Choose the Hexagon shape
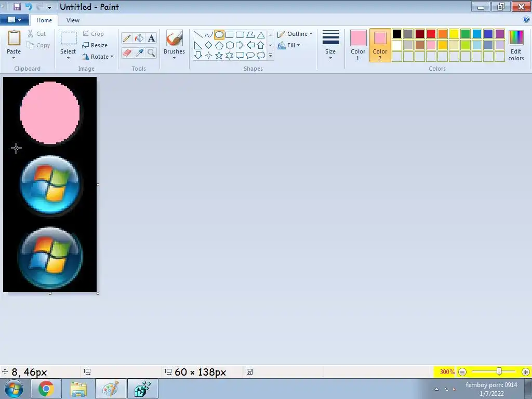 pyautogui.click(x=230, y=45)
